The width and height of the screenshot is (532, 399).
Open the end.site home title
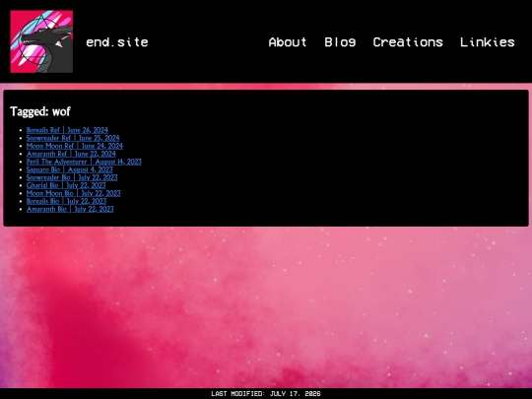[117, 42]
